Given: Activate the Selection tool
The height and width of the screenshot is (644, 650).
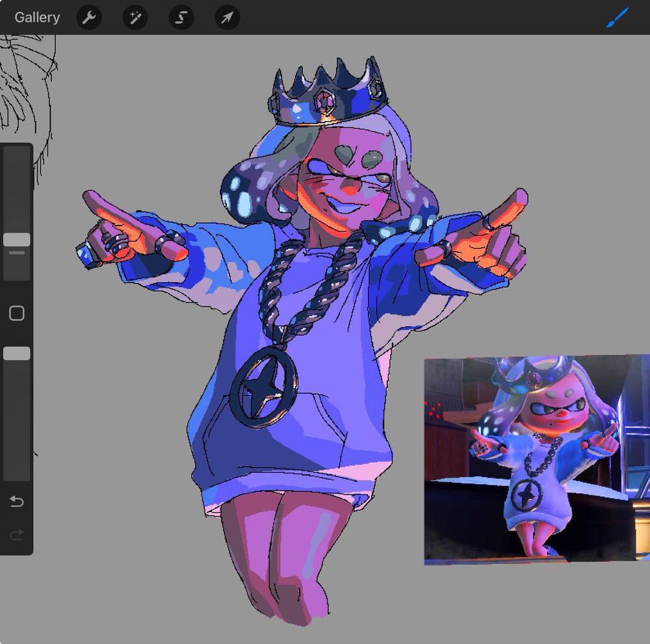Looking at the screenshot, I should pos(181,18).
